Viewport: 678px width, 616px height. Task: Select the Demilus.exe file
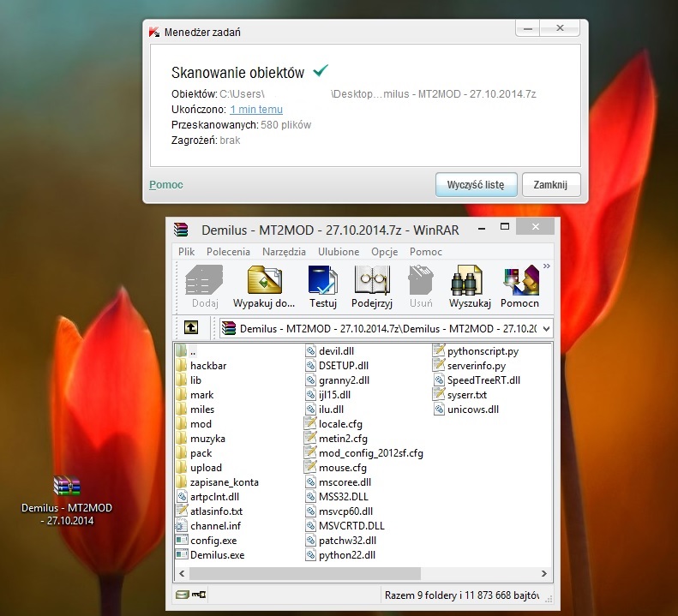211,555
